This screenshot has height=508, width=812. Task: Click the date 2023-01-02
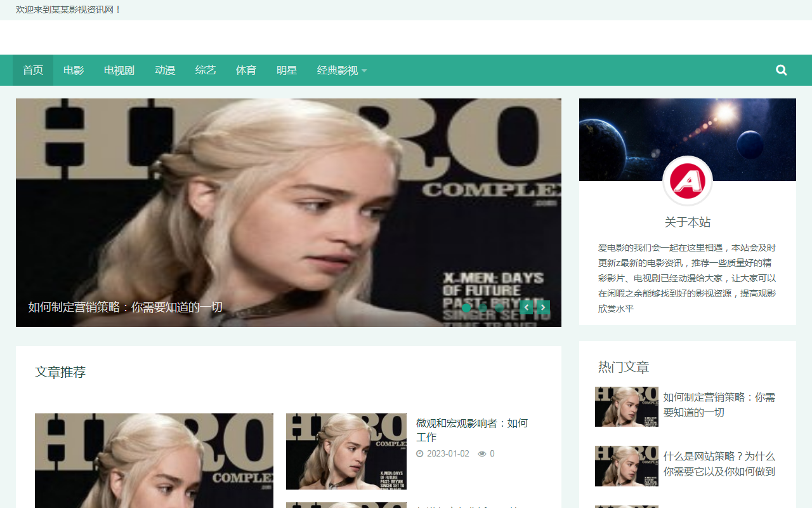click(x=448, y=454)
